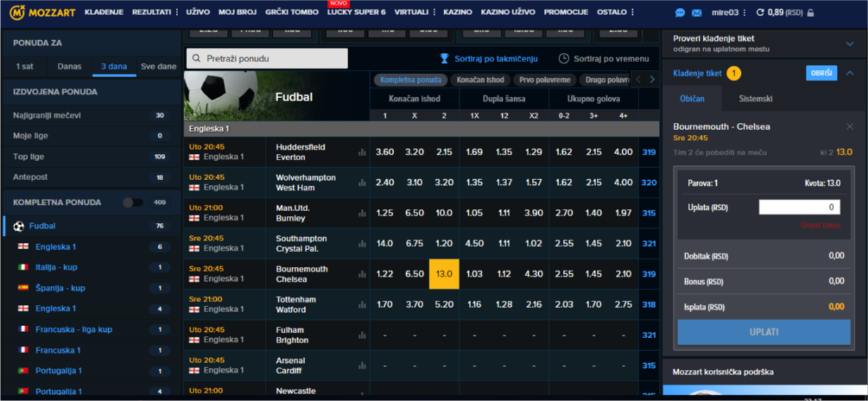Click the Fudbal soccer ball icon in sidebar
868x401 pixels.
[19, 226]
